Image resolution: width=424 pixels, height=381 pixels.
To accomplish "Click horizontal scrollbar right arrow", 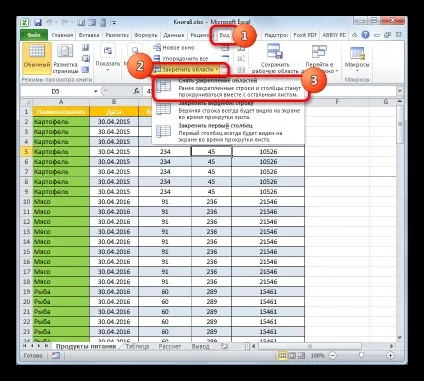I will point(392,346).
